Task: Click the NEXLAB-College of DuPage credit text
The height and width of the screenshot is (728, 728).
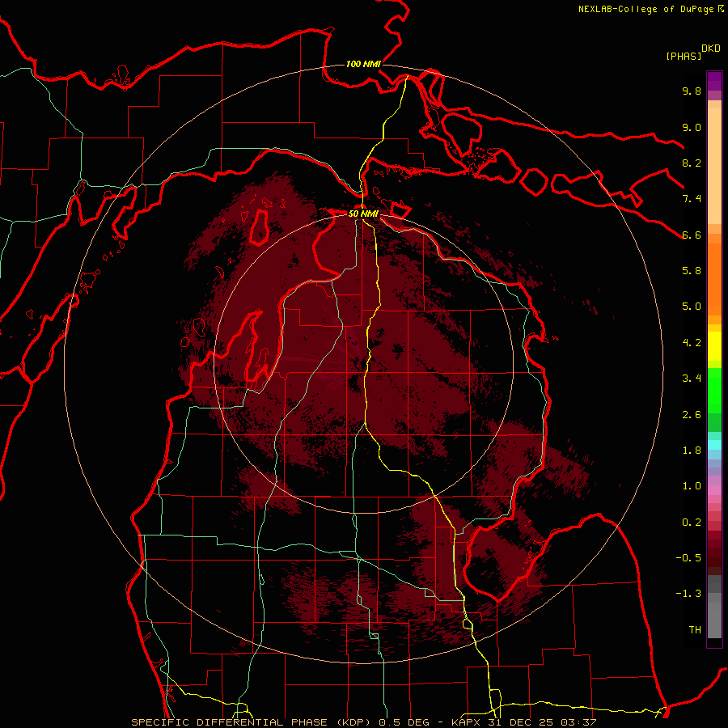Action: 646,9
